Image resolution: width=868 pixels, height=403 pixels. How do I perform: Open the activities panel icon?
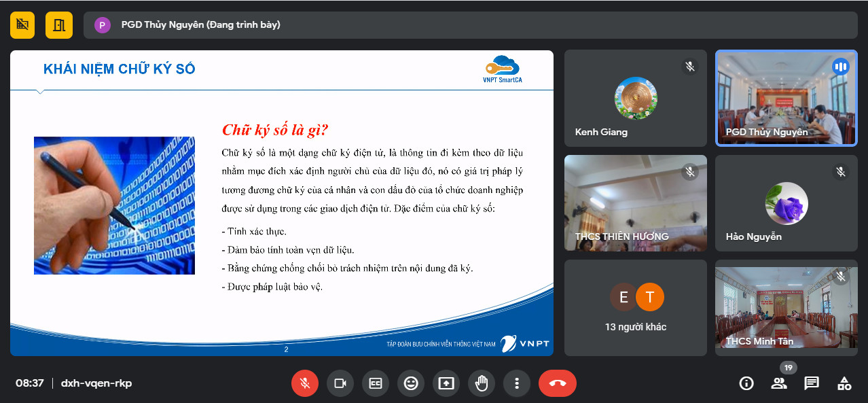844,383
